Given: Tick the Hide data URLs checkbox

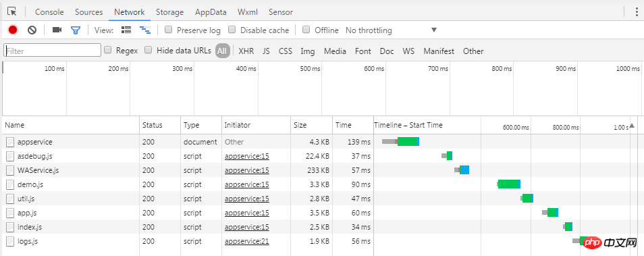Looking at the screenshot, I should (x=149, y=50).
